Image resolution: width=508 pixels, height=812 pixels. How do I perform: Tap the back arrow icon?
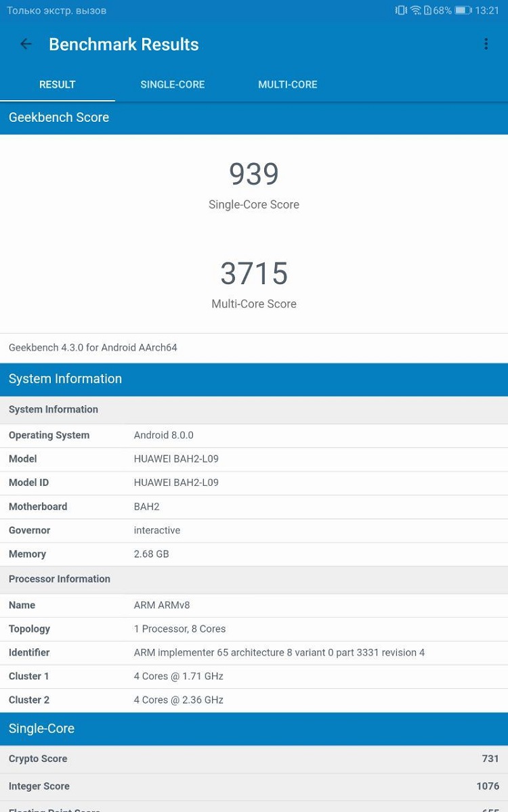coord(26,44)
